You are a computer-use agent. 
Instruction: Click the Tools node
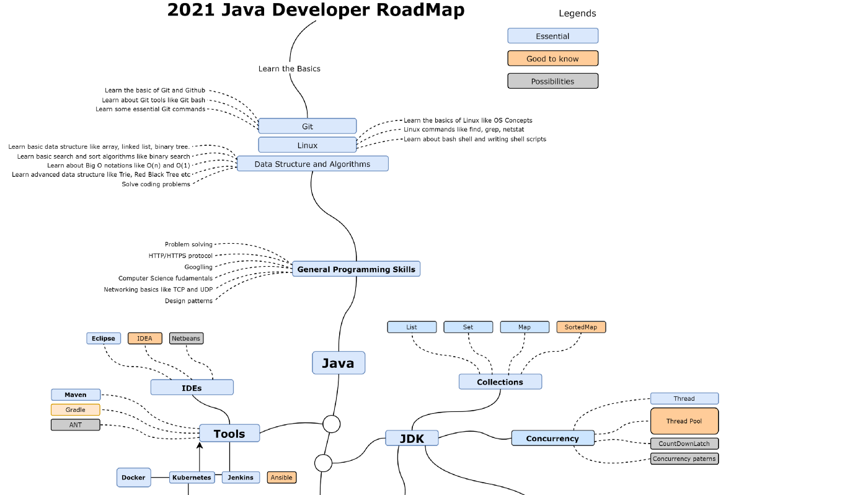(x=229, y=433)
